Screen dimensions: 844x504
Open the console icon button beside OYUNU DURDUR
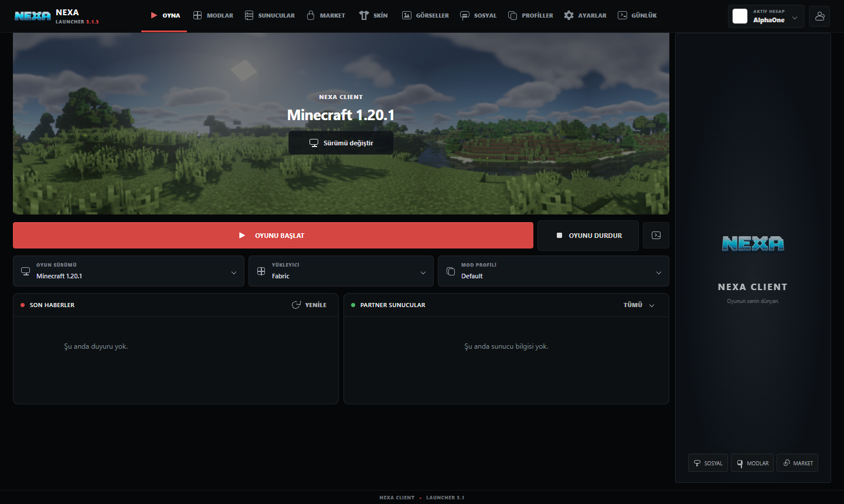coord(656,236)
